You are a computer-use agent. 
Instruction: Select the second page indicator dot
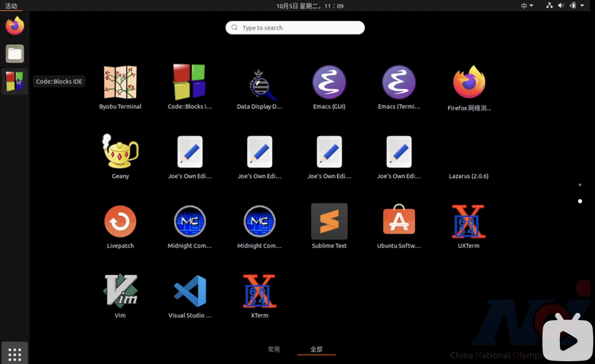(580, 201)
